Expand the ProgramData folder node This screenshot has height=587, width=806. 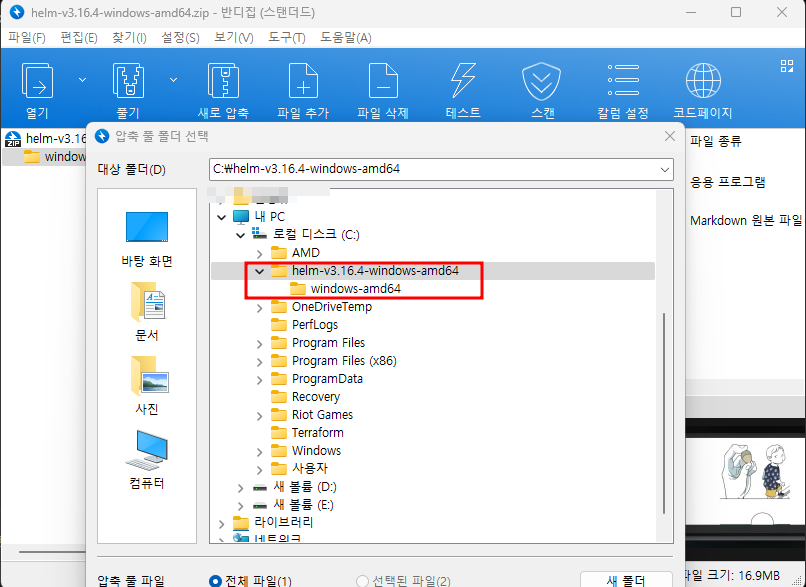[x=260, y=380]
